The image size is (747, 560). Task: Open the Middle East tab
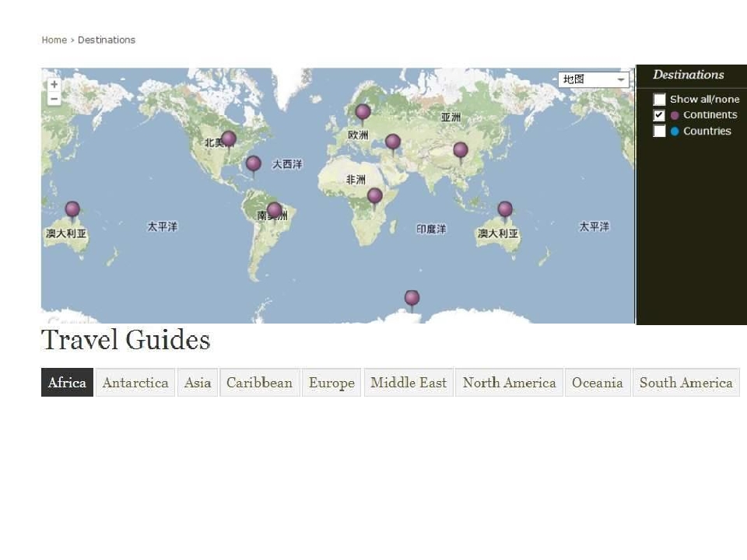coord(409,383)
